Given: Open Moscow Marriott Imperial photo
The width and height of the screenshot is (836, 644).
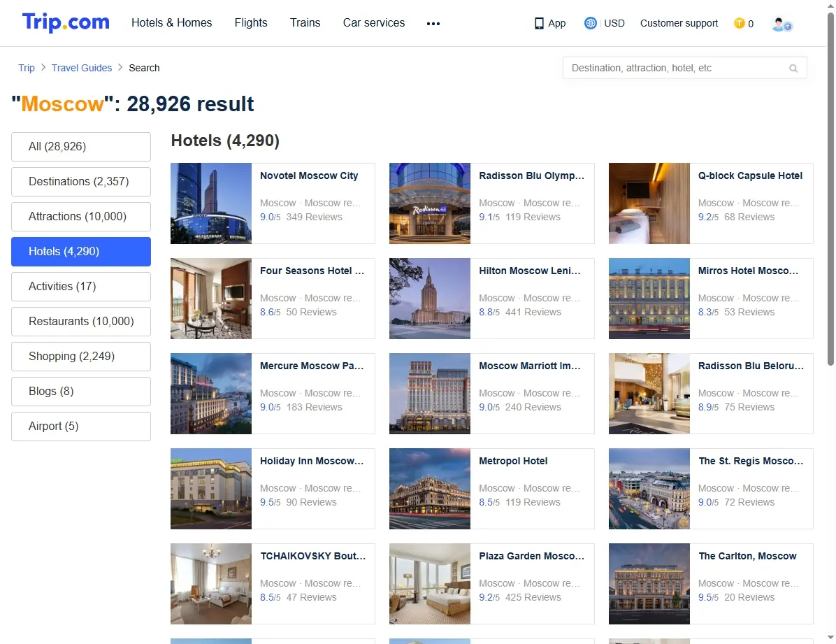Looking at the screenshot, I should [430, 393].
